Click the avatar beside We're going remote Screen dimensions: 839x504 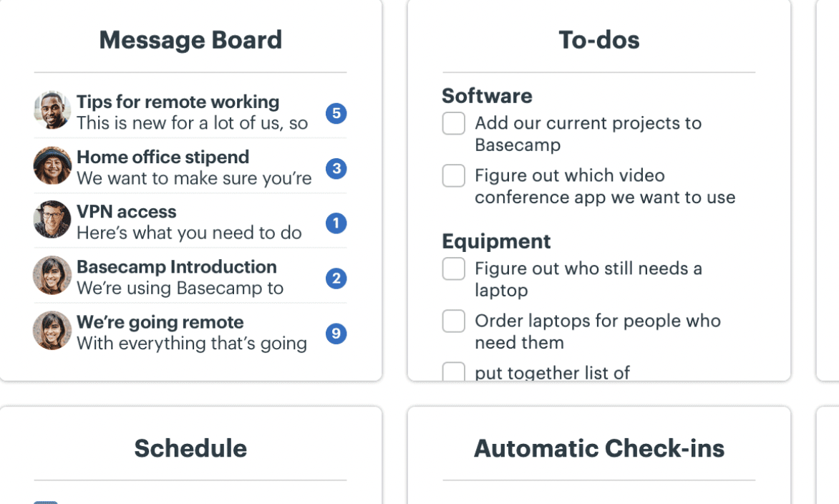(x=52, y=331)
